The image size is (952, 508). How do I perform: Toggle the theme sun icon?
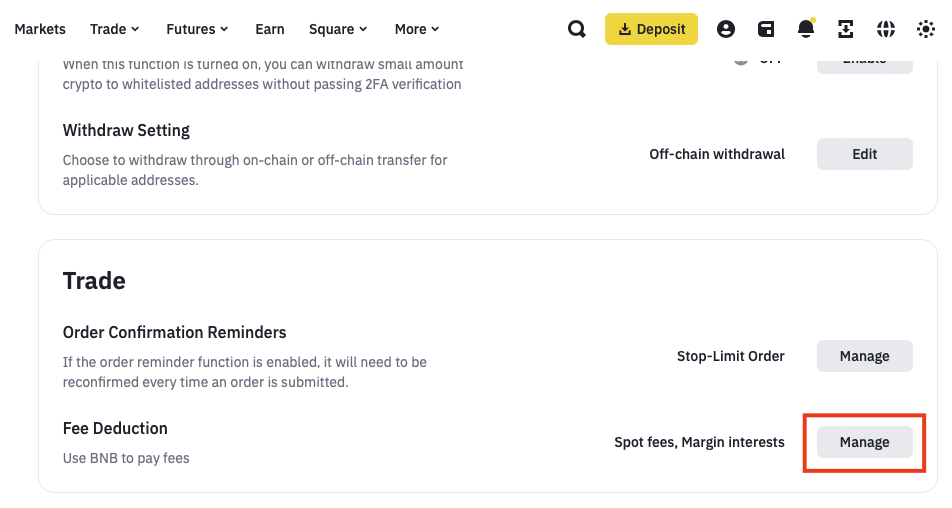click(x=926, y=29)
